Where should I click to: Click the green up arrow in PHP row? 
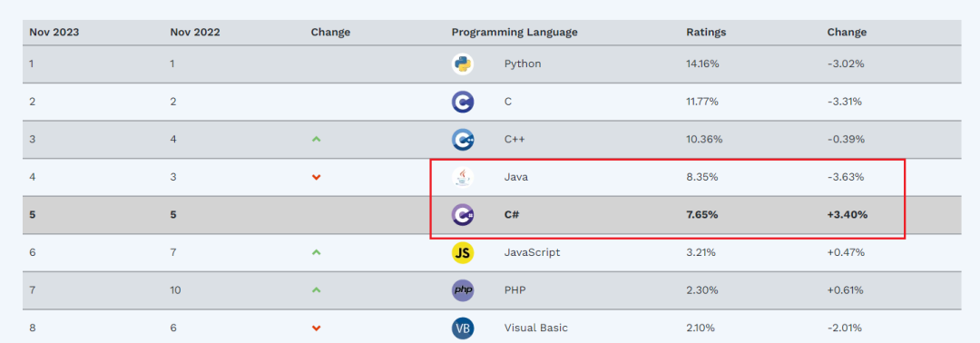317,289
